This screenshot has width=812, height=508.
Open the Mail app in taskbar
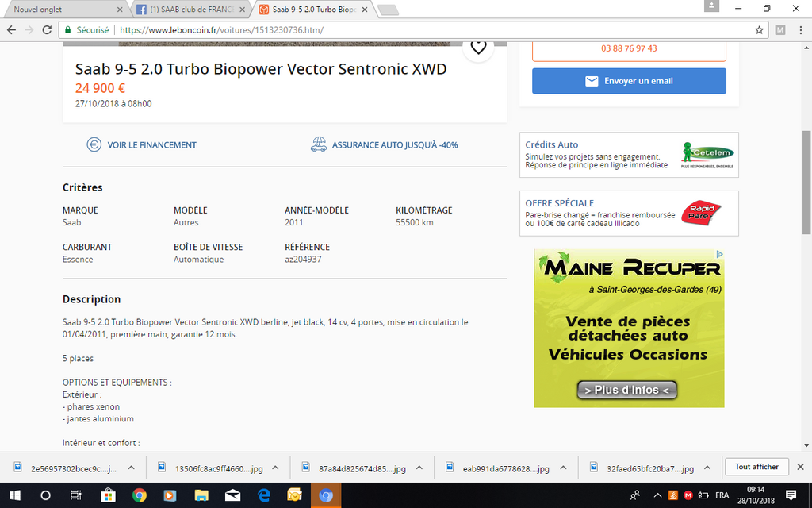pos(232,495)
